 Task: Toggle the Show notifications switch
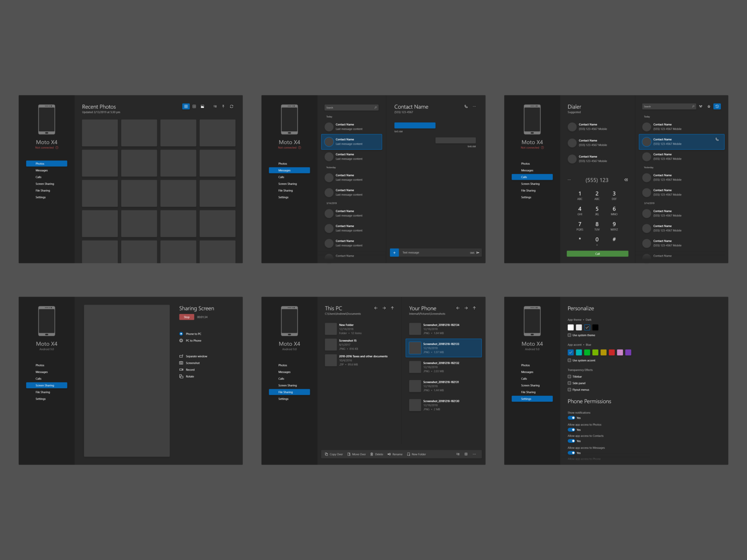pyautogui.click(x=571, y=418)
